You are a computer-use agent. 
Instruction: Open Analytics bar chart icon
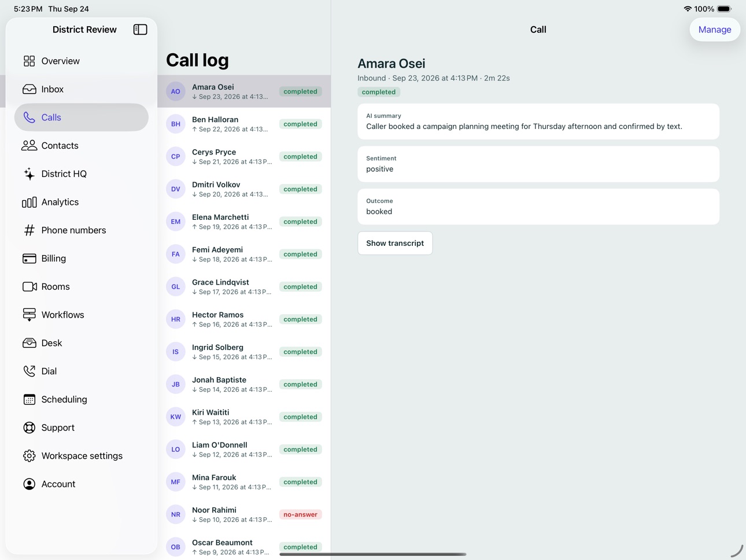(29, 202)
